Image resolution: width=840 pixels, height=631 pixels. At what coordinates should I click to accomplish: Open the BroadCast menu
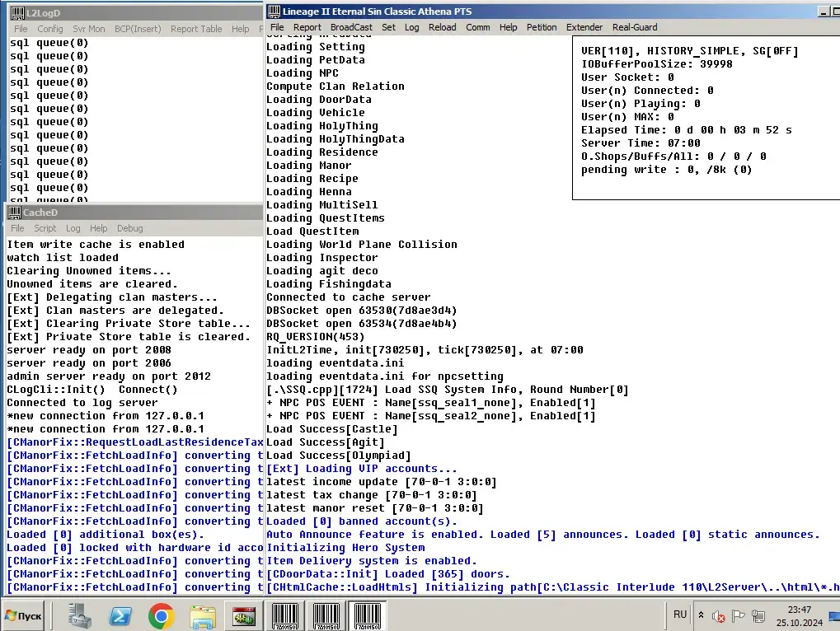point(351,27)
